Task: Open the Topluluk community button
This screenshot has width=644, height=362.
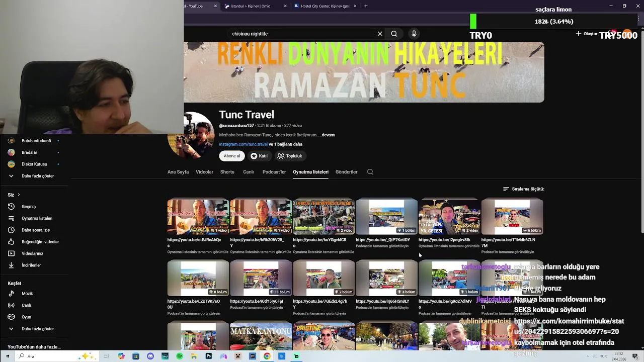Action: coord(290,156)
